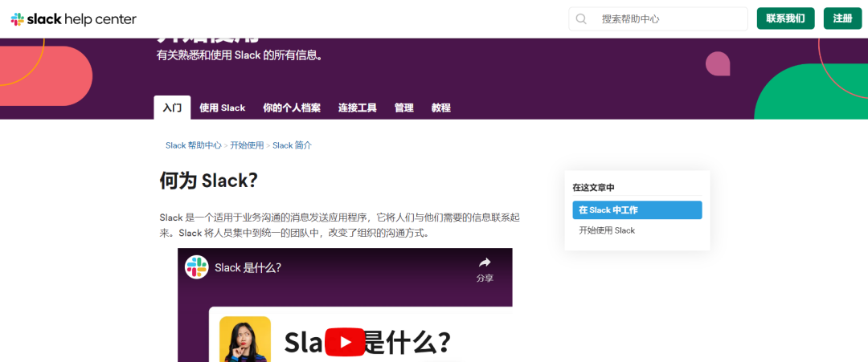Select the 入门 tab

172,108
